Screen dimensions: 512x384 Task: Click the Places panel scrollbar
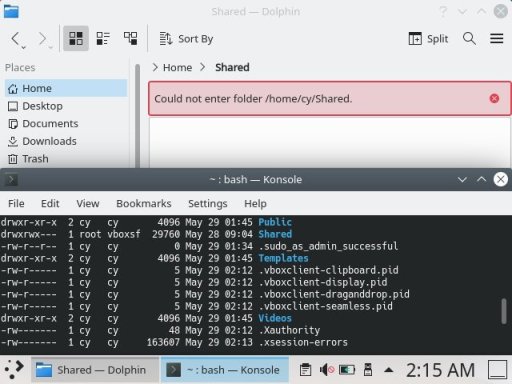coord(137,116)
